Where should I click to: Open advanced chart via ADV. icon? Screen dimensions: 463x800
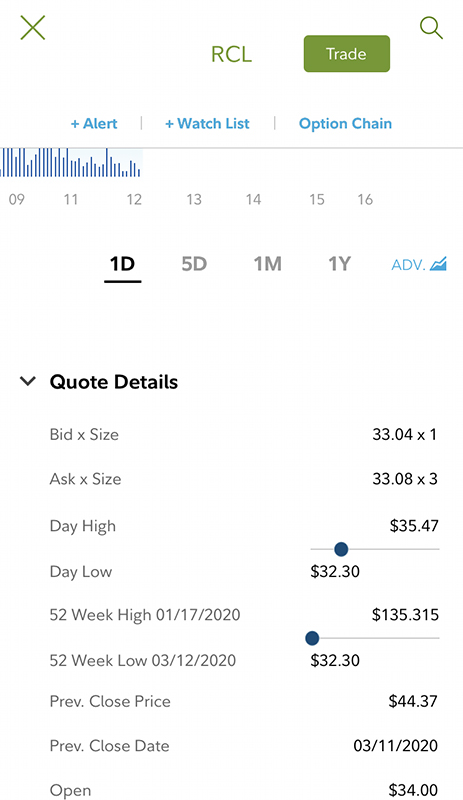pos(419,264)
